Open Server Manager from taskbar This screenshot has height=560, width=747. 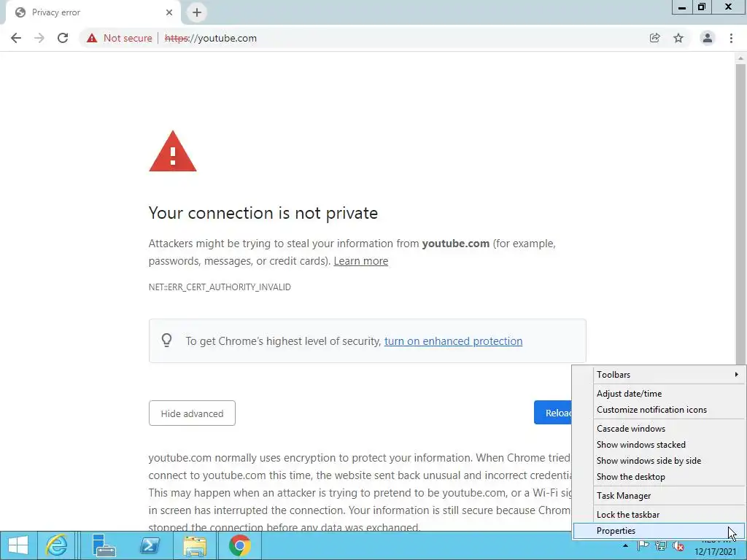(x=104, y=545)
